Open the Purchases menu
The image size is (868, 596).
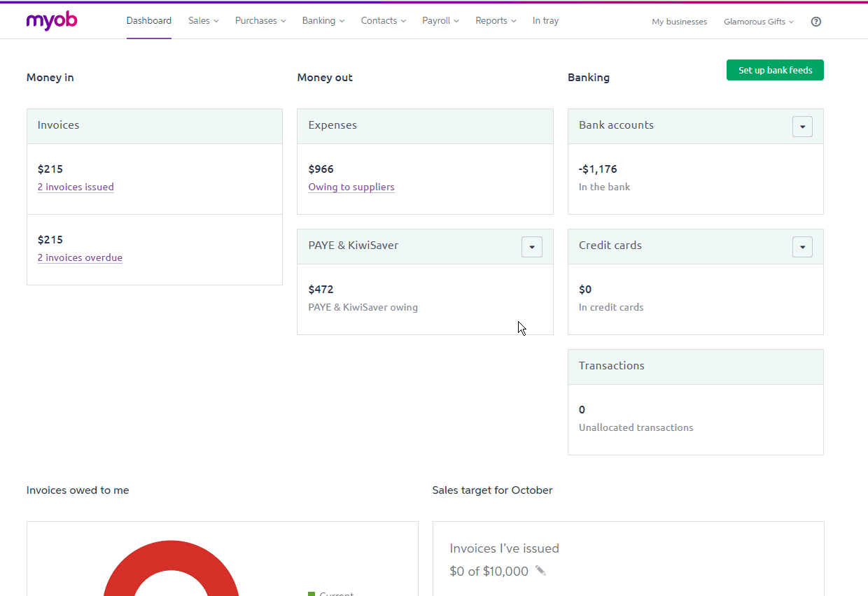click(260, 21)
